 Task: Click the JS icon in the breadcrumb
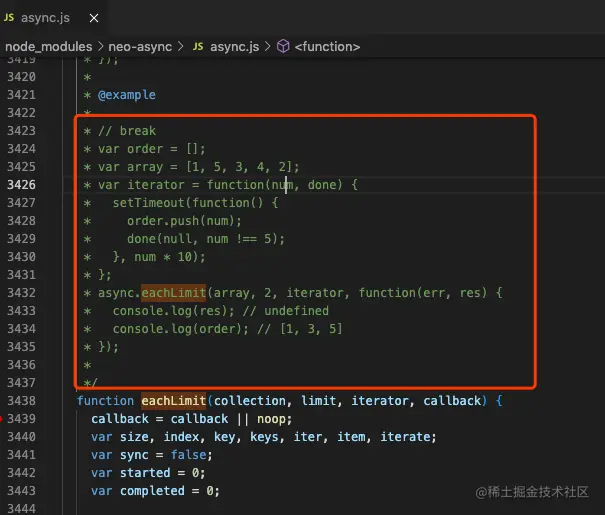tap(198, 47)
